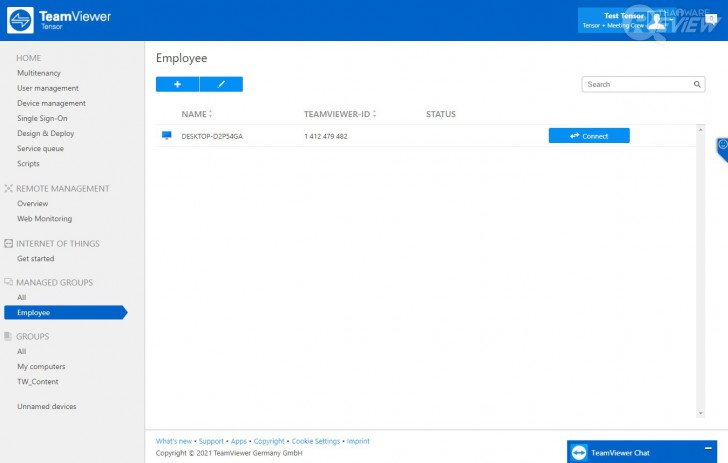This screenshot has width=728, height=463.
Task: Click the Internet of Things section icon
Action: [x=8, y=243]
